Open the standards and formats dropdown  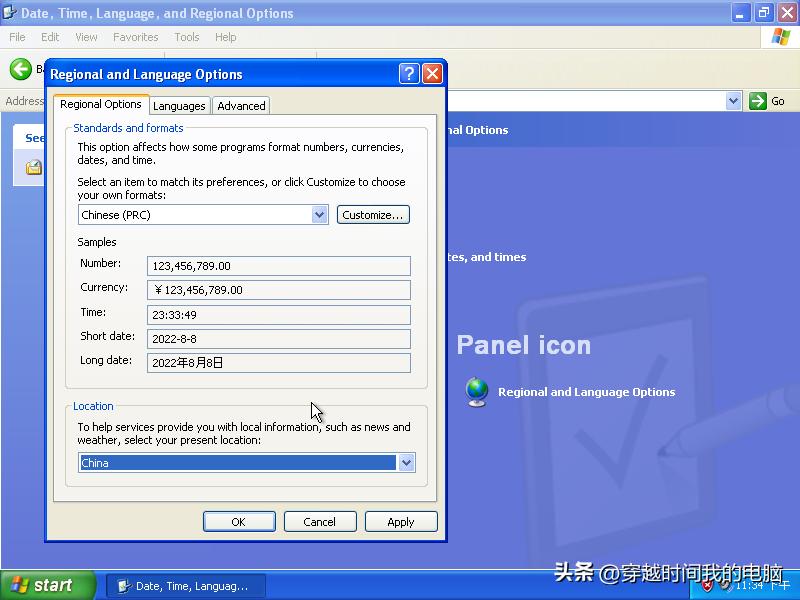pos(319,214)
